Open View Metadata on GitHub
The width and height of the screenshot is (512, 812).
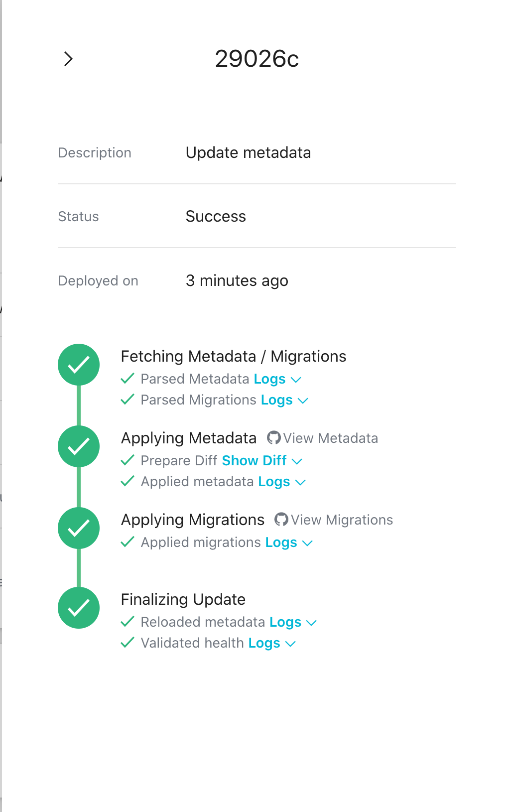point(330,438)
